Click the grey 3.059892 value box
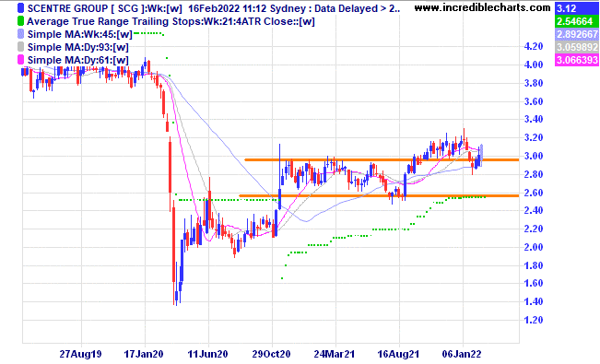The image size is (600, 364). (x=577, y=47)
